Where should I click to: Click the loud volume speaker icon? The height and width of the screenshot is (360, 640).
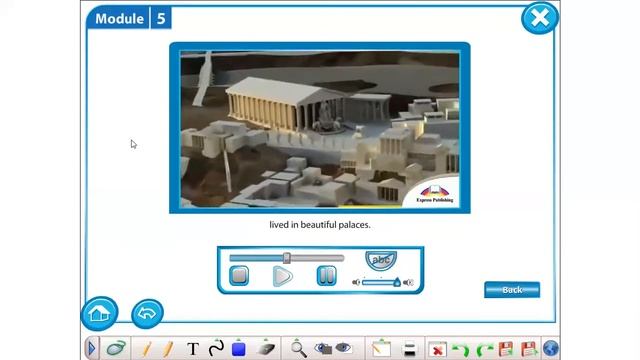point(408,282)
